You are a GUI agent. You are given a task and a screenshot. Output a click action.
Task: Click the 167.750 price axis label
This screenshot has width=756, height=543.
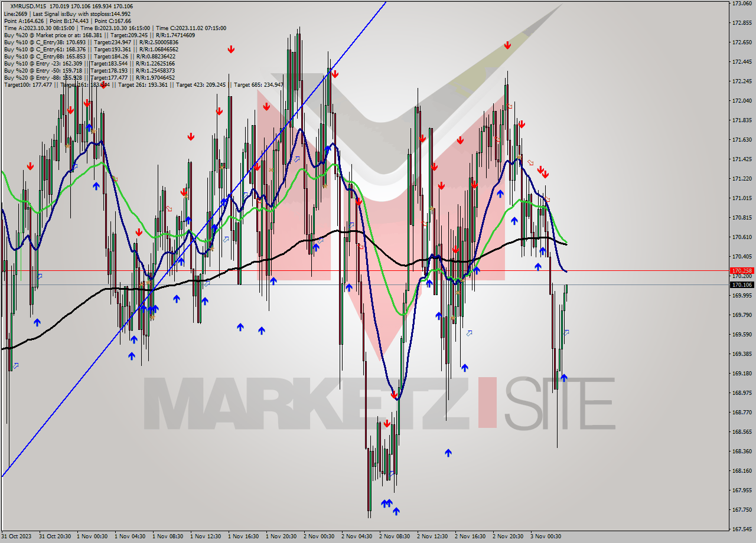coord(742,510)
